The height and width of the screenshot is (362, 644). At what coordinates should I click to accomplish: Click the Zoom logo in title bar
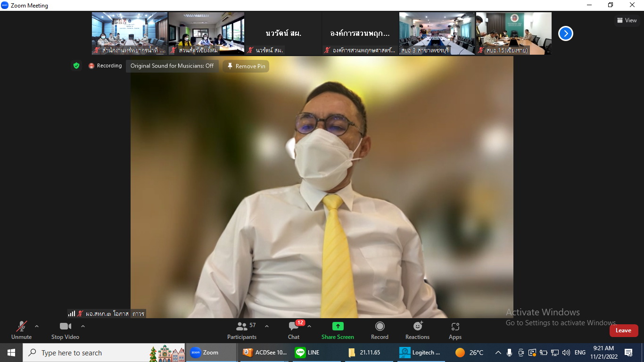pos(5,5)
